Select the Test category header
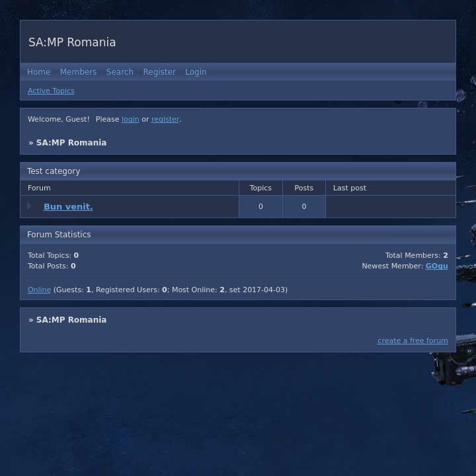 coord(54,171)
